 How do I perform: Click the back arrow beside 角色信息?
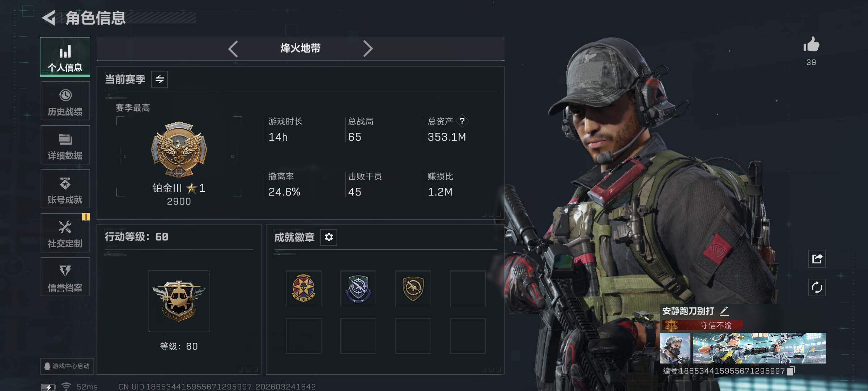click(x=49, y=18)
